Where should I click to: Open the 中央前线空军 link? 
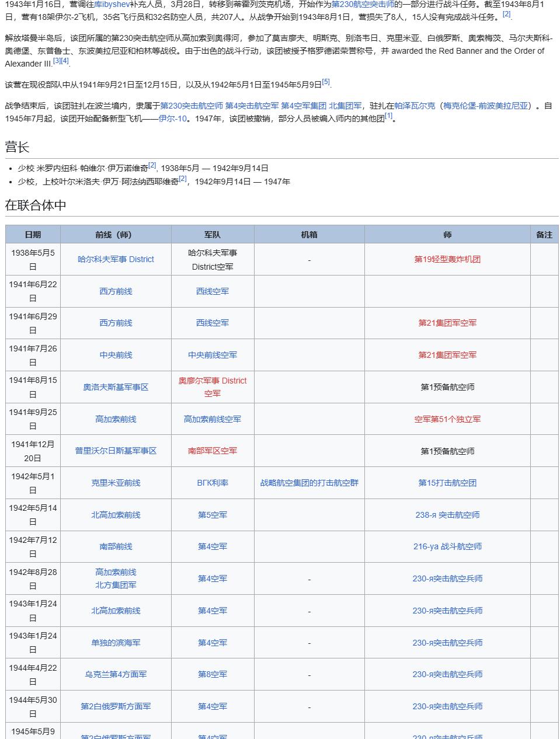(x=213, y=355)
